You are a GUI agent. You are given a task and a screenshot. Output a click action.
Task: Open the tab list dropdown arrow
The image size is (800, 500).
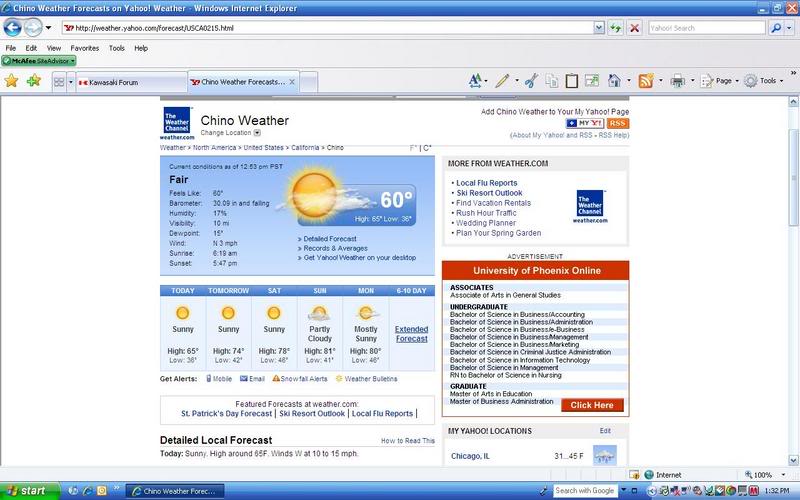point(71,82)
